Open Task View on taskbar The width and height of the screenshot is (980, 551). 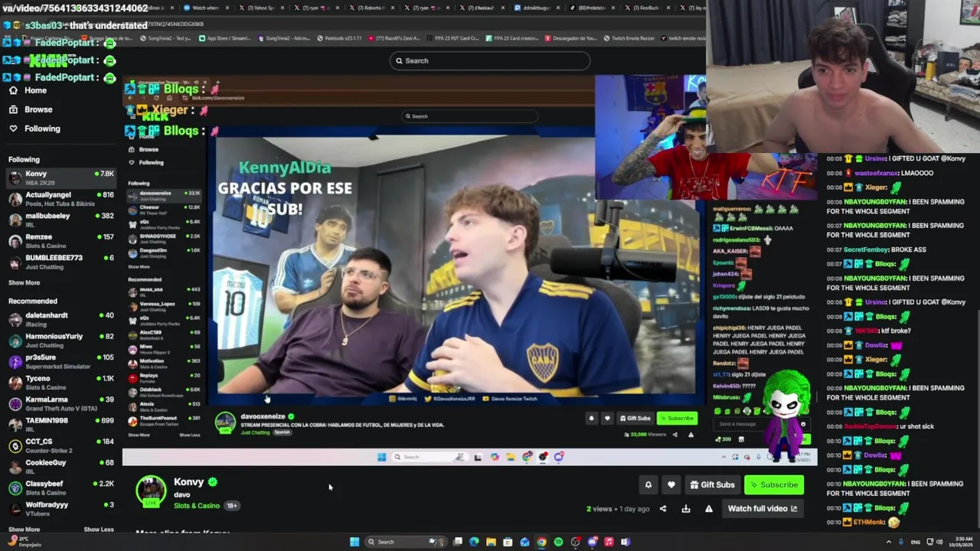457,542
